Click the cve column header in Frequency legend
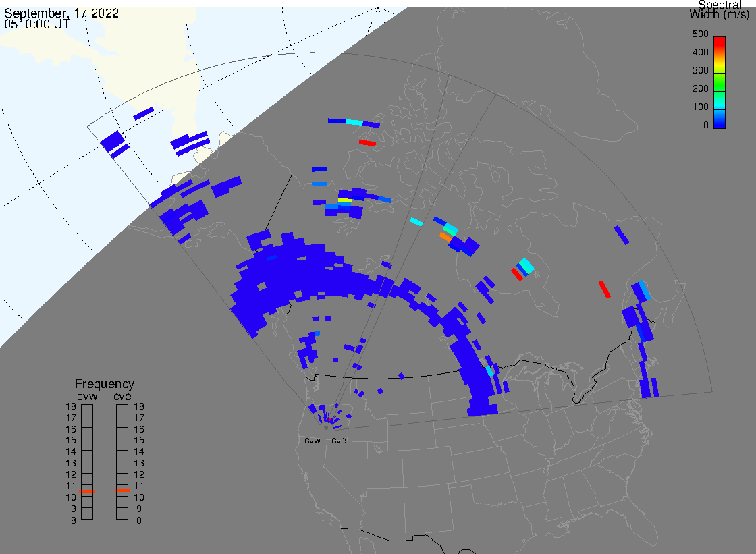756x554 pixels. tap(122, 396)
